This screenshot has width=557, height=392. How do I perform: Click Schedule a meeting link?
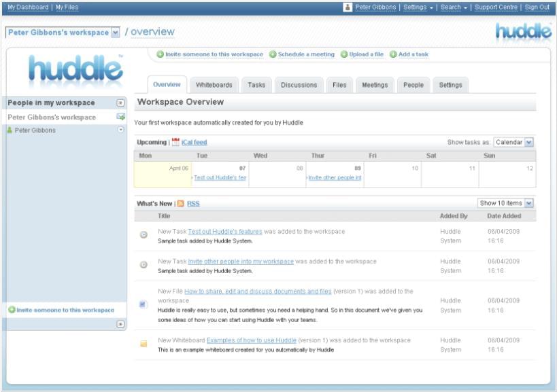306,54
